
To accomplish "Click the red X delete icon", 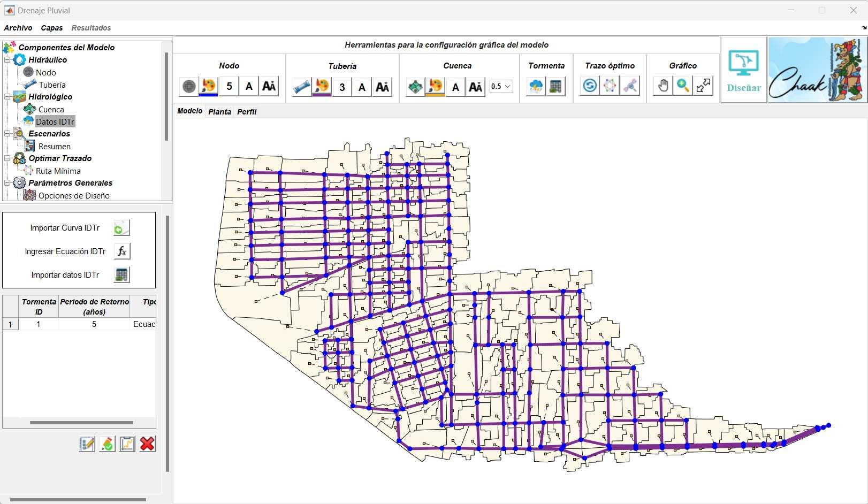I will (147, 444).
